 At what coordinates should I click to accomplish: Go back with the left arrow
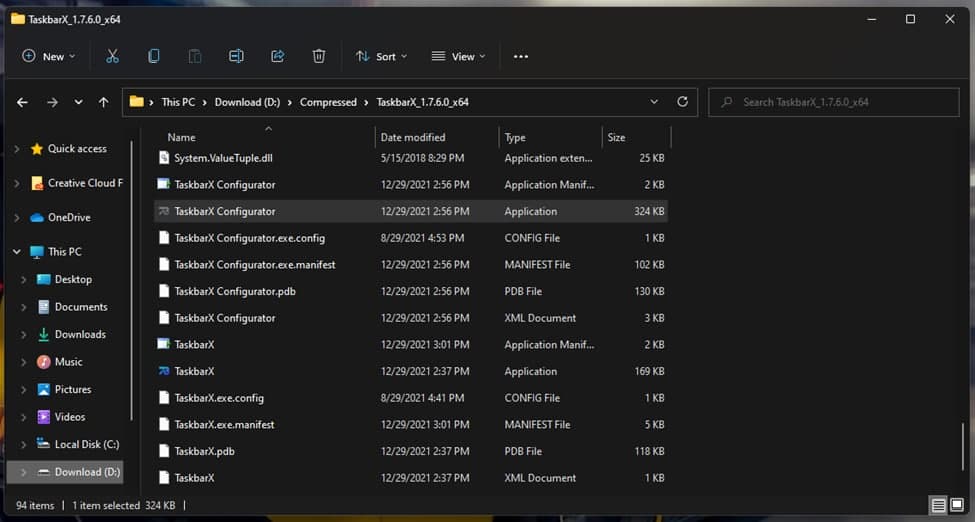tap(22, 102)
